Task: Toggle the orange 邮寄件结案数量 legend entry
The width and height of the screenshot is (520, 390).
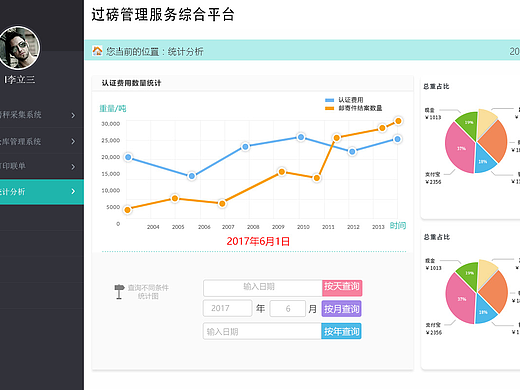Action: [x=354, y=108]
